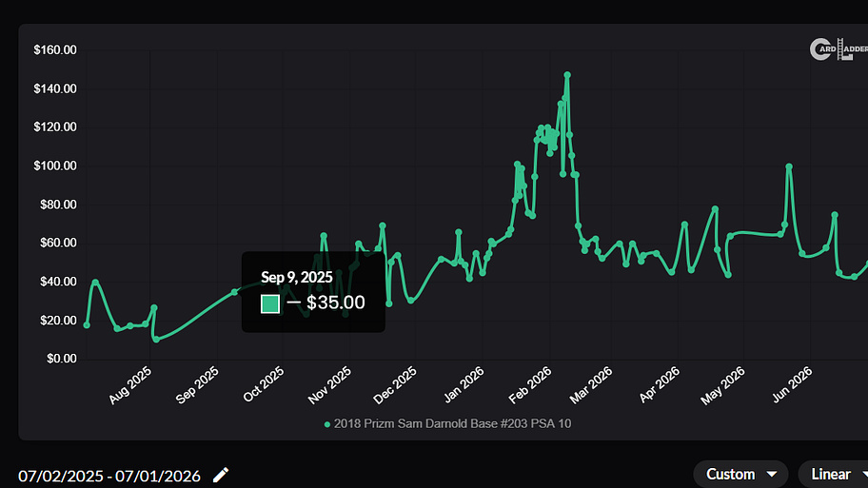Click the $100.00 y-axis label
Image resolution: width=868 pixels, height=488 pixels.
(55, 166)
